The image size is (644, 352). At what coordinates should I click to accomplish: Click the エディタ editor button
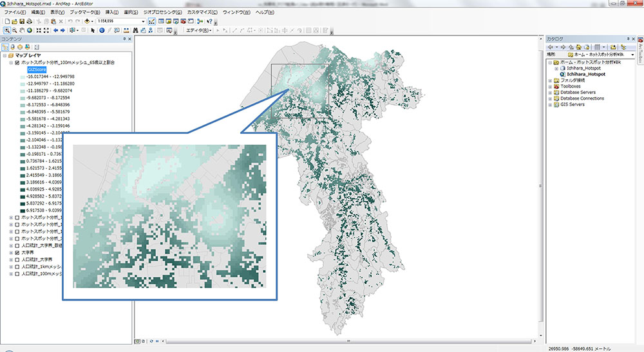[198, 30]
